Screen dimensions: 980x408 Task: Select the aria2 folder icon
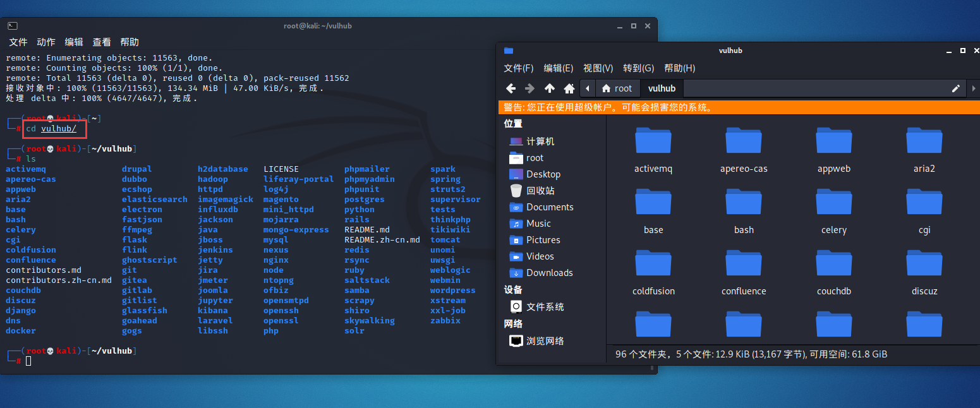(924, 141)
